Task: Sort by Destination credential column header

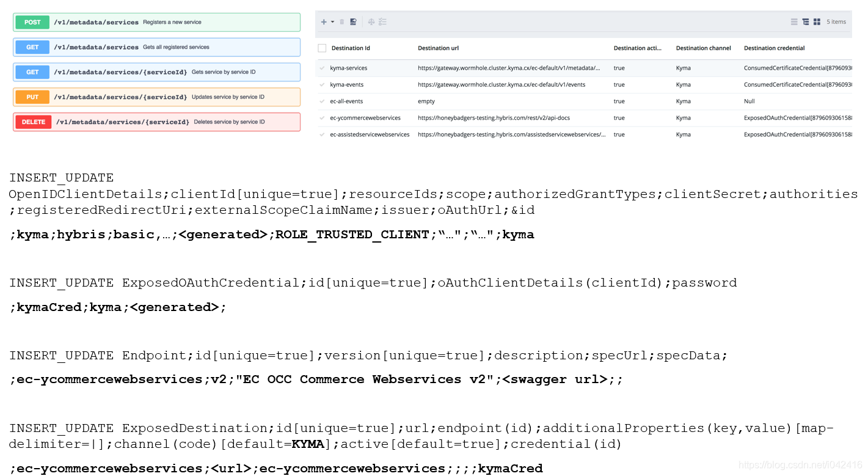Action: tap(774, 48)
